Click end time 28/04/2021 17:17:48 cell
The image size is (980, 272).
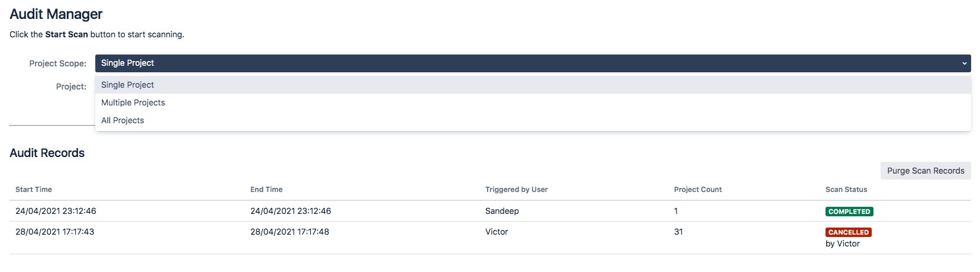coord(289,232)
